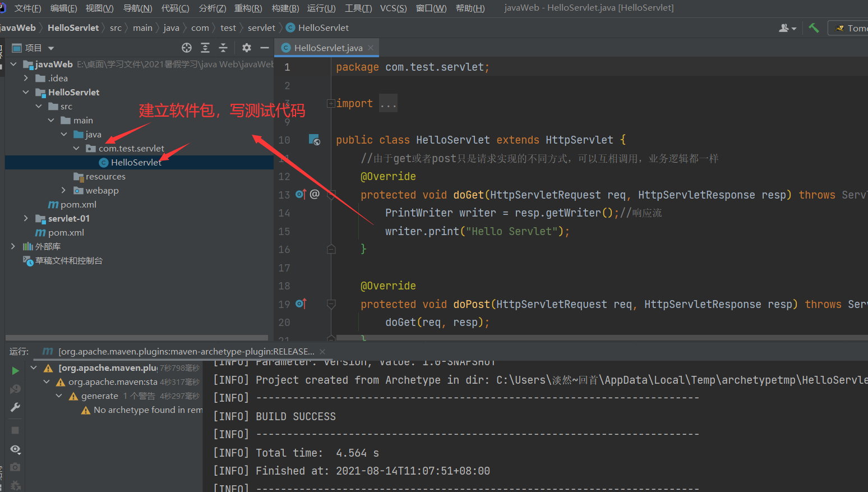Click the Stop square icon in Run panel
Image resolution: width=868 pixels, height=492 pixels.
15,430
